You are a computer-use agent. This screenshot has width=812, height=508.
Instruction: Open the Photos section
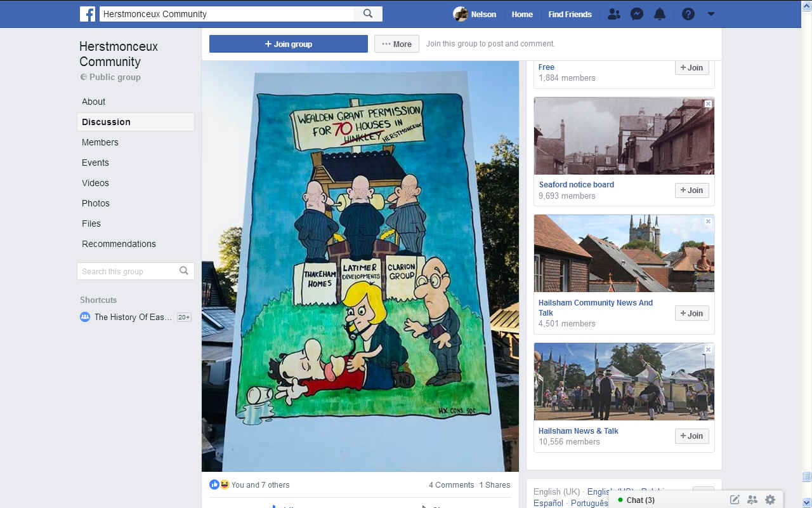[x=95, y=203]
